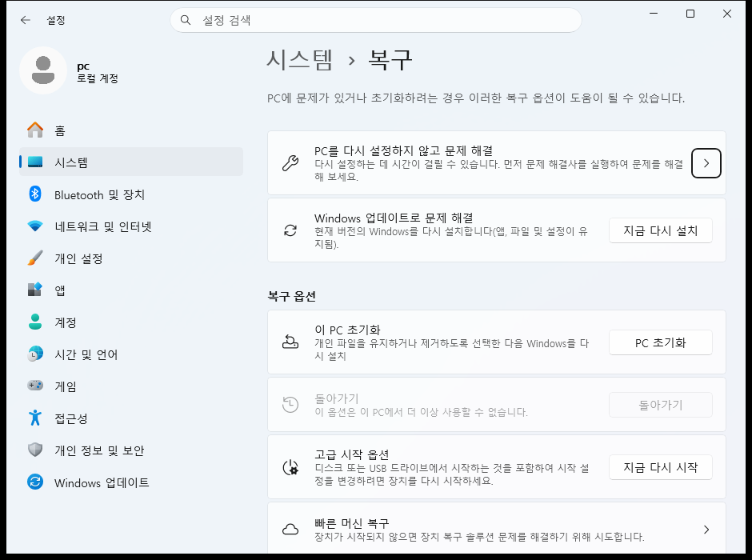Image resolution: width=752 pixels, height=560 pixels.
Task: Click the 시스템 monitor icon
Action: [x=35, y=162]
